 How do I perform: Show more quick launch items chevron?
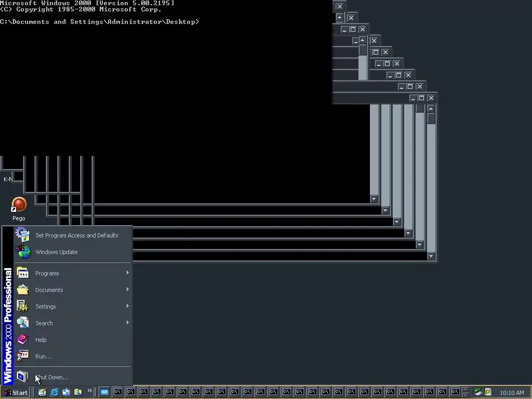89,391
